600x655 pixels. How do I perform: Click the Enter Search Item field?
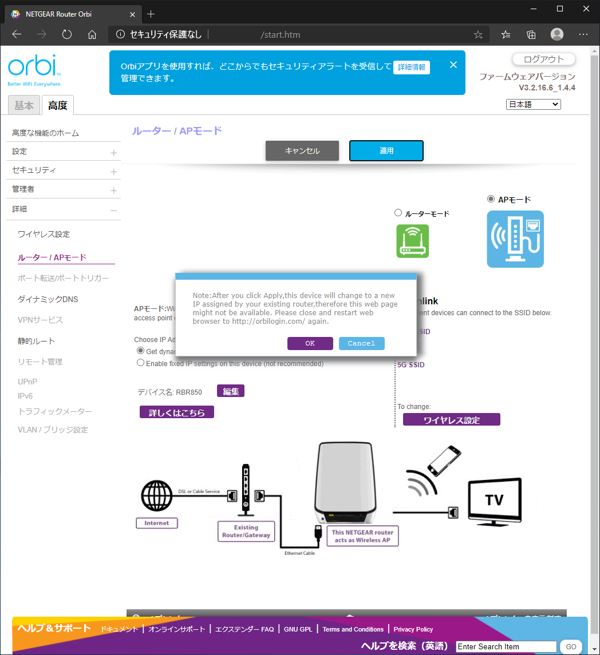(x=506, y=646)
